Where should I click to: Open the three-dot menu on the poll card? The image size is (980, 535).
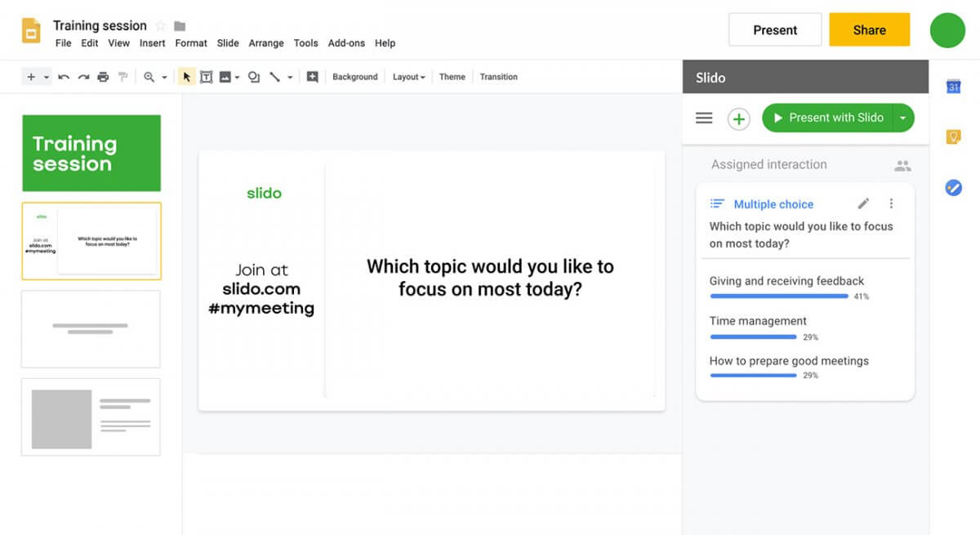pos(892,203)
